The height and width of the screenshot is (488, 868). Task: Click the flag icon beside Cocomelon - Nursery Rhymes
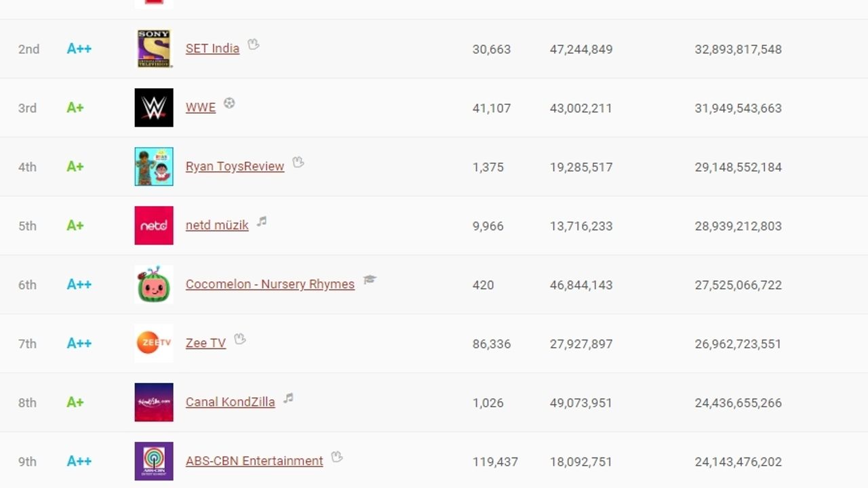pyautogui.click(x=370, y=281)
